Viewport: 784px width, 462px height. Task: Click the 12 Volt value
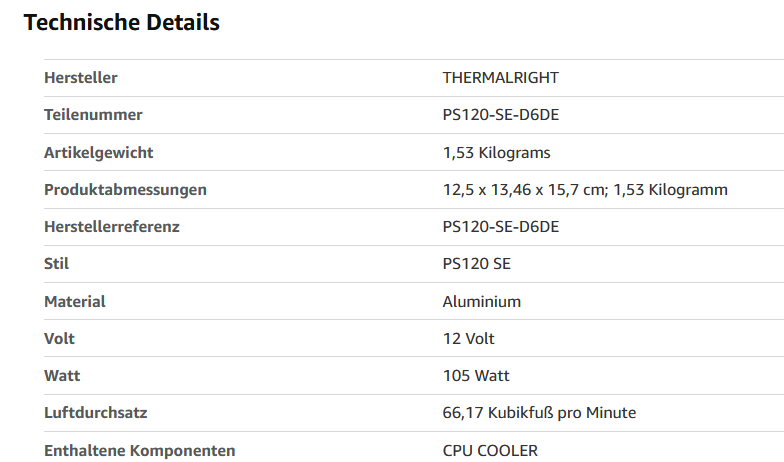[468, 338]
